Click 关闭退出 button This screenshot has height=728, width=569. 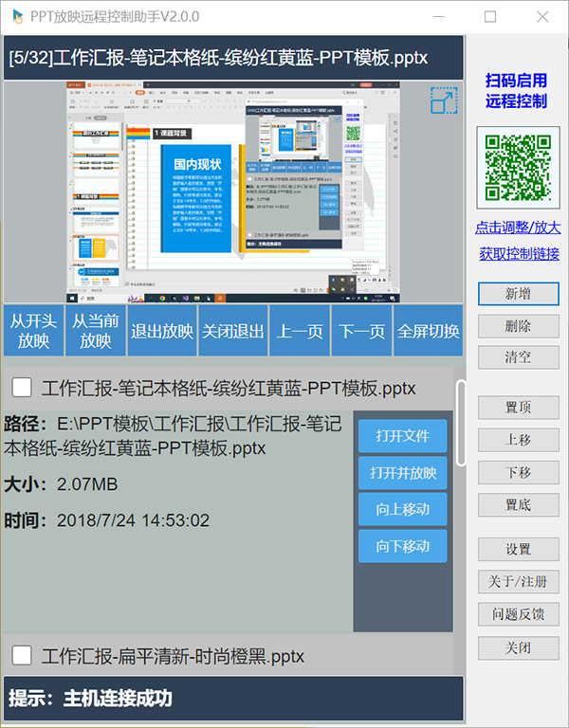coord(234,331)
